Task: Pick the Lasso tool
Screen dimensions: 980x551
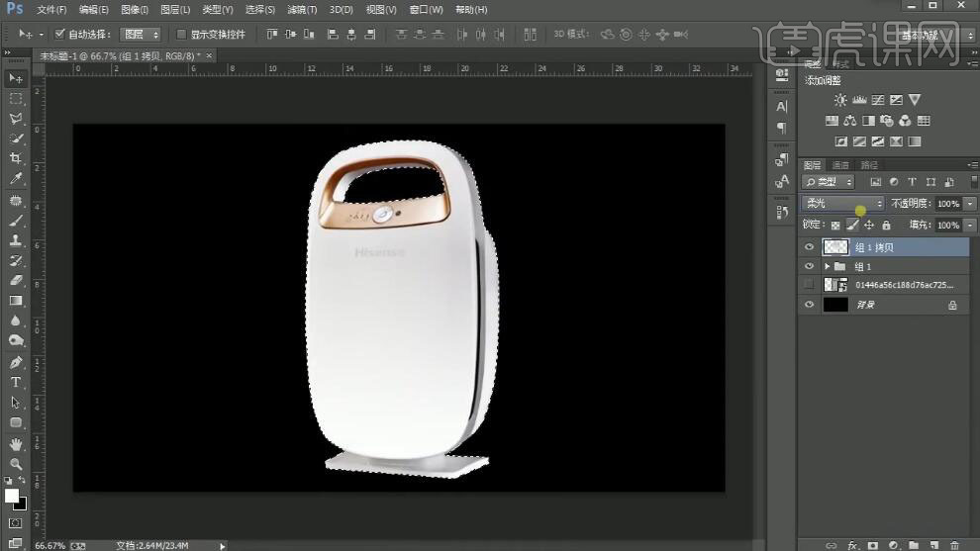Action: [16, 118]
